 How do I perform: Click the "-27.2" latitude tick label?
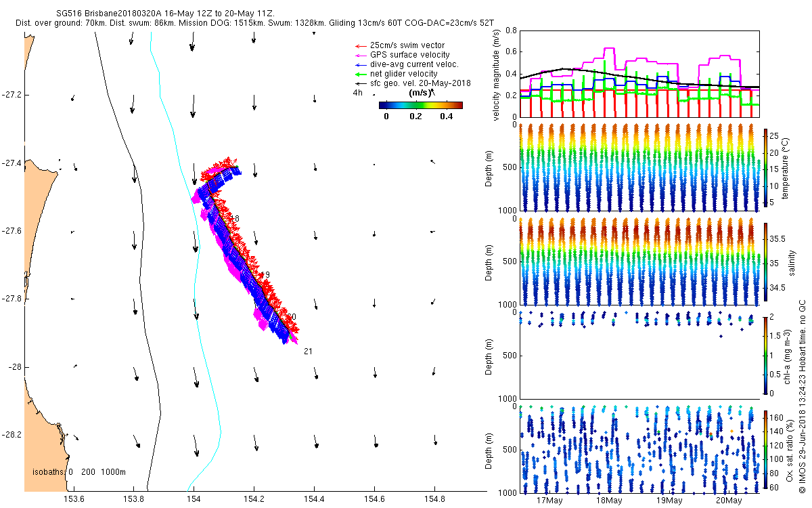click(12, 95)
